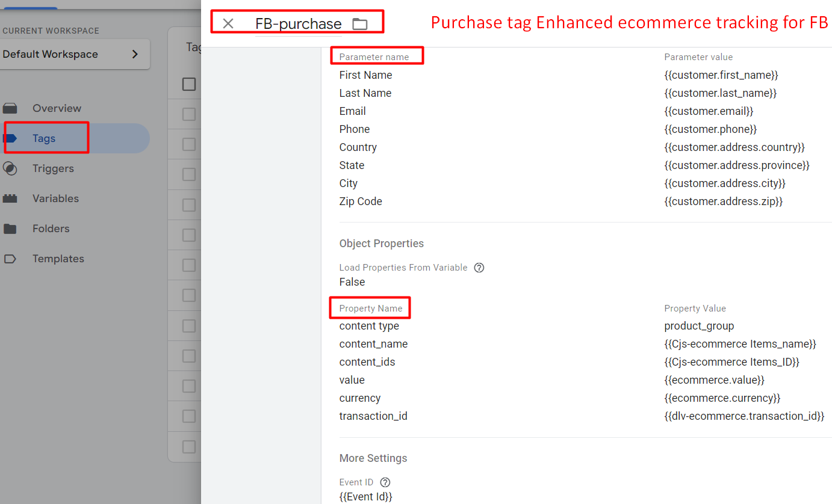The height and width of the screenshot is (504, 832).
Task: Open the Triggers section
Action: coord(53,168)
